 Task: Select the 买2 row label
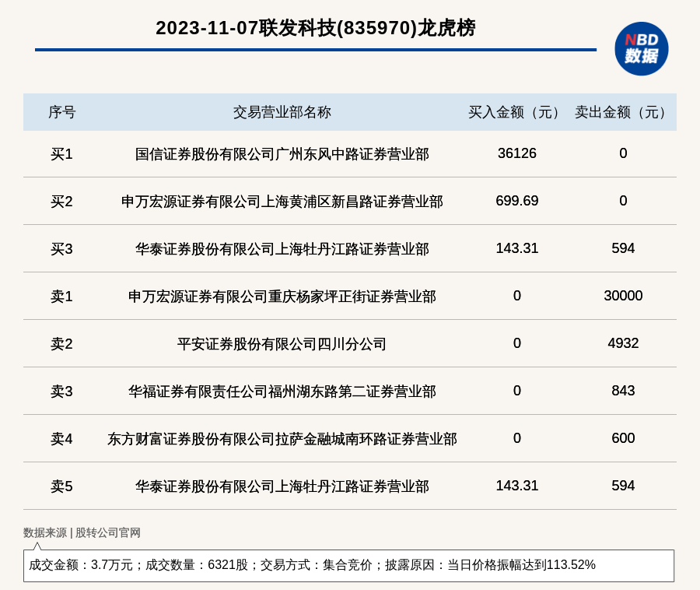tap(61, 202)
